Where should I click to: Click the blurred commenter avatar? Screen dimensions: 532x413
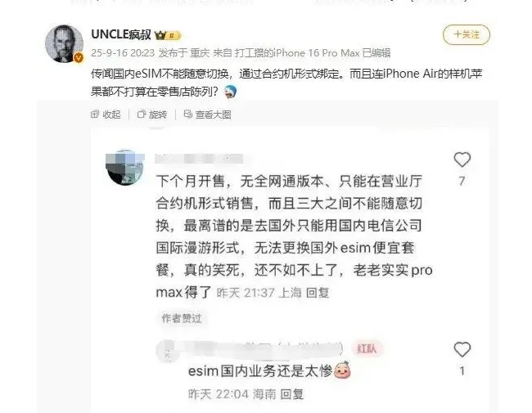pyautogui.click(x=125, y=168)
